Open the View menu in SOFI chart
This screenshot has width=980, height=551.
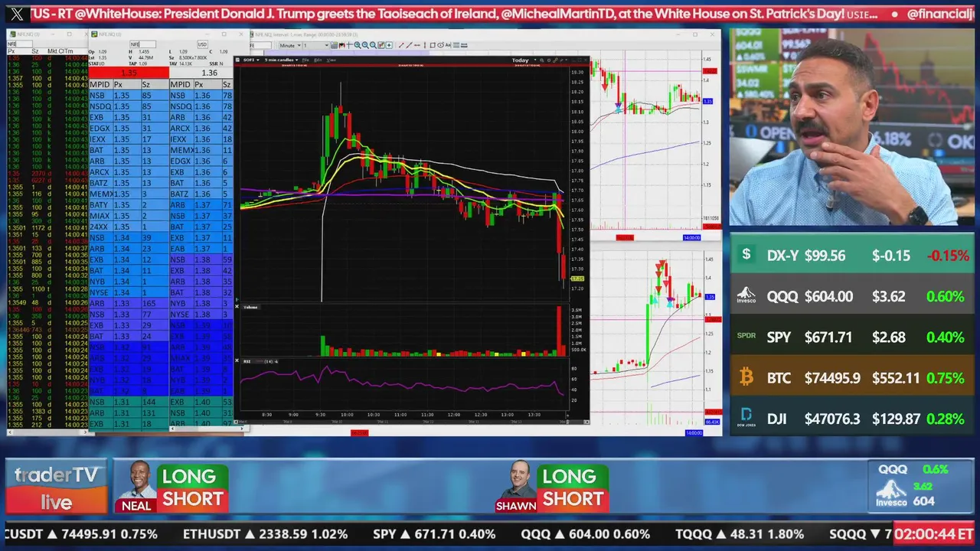coord(331,60)
